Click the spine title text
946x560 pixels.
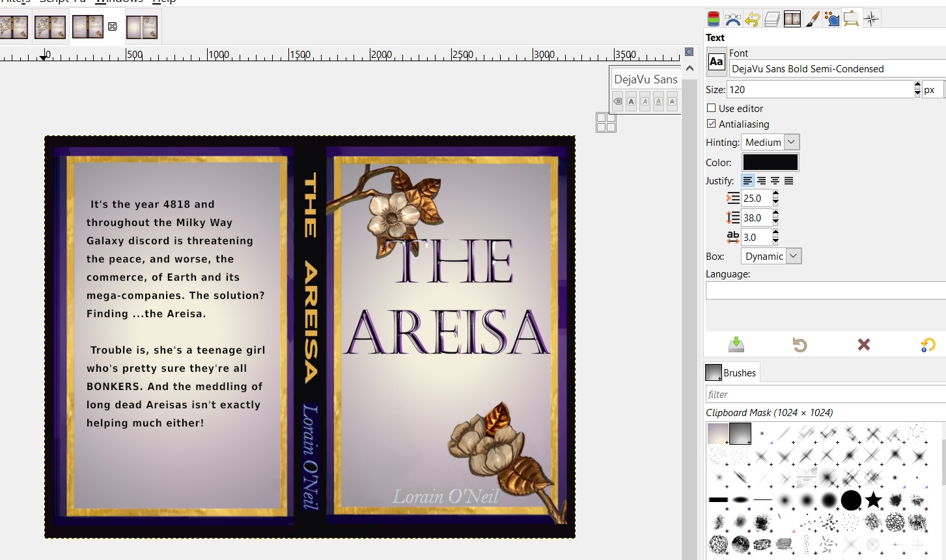coord(311,277)
